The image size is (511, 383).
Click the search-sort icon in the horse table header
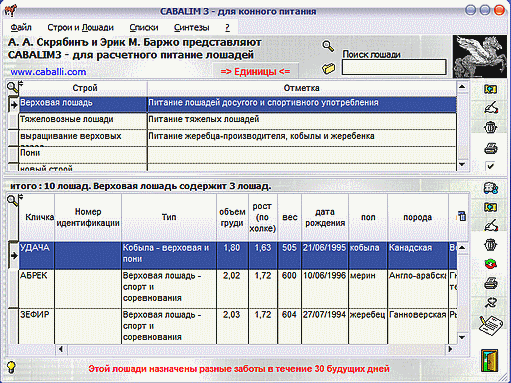tap(14, 200)
